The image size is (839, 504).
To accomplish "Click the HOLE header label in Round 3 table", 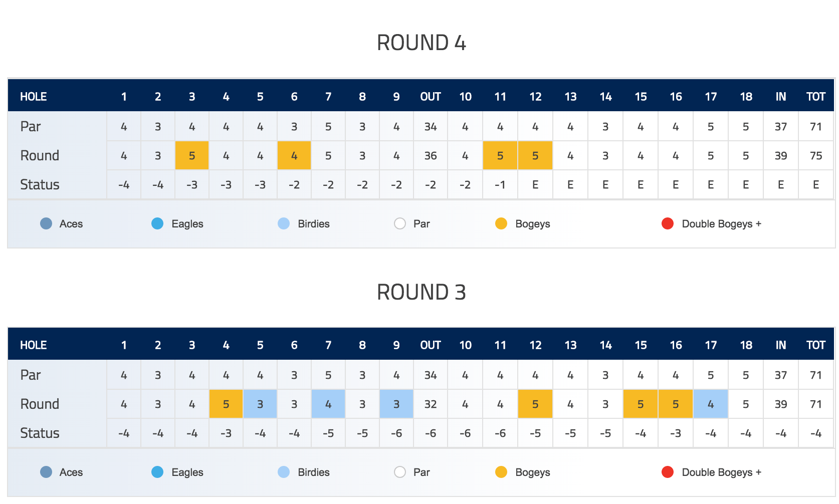I will (34, 345).
